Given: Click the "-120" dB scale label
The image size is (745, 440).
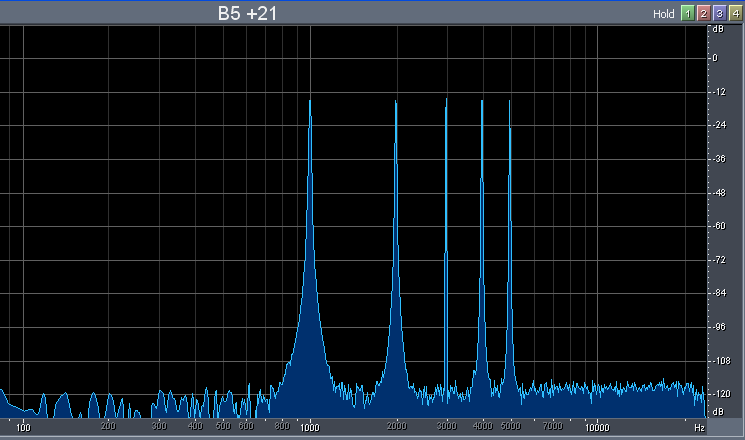Looking at the screenshot, I should click(721, 394).
